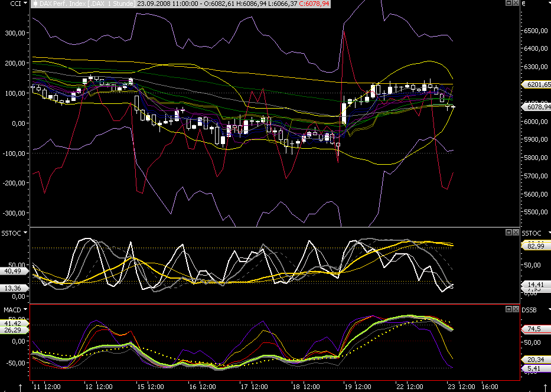Select the 74,5 DSSB value marker
This screenshot has height=392, width=551.
tap(535, 329)
